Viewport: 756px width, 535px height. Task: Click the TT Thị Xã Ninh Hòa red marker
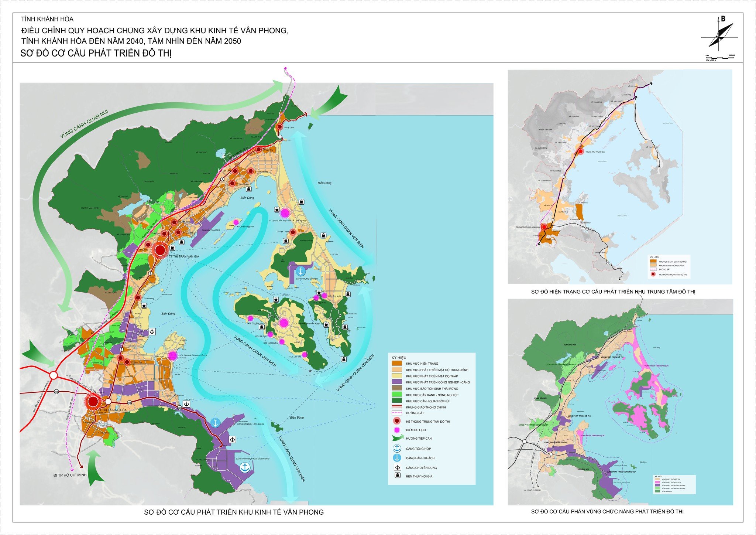point(93,402)
